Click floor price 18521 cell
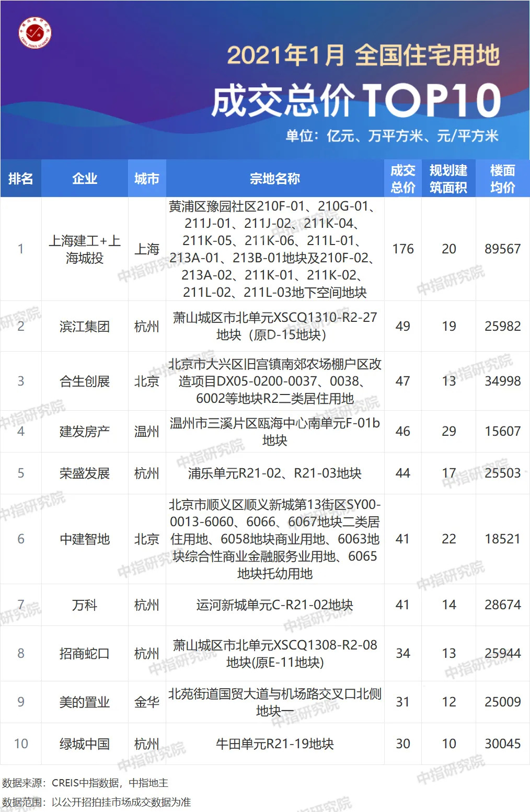This screenshot has width=530, height=812. tap(503, 539)
